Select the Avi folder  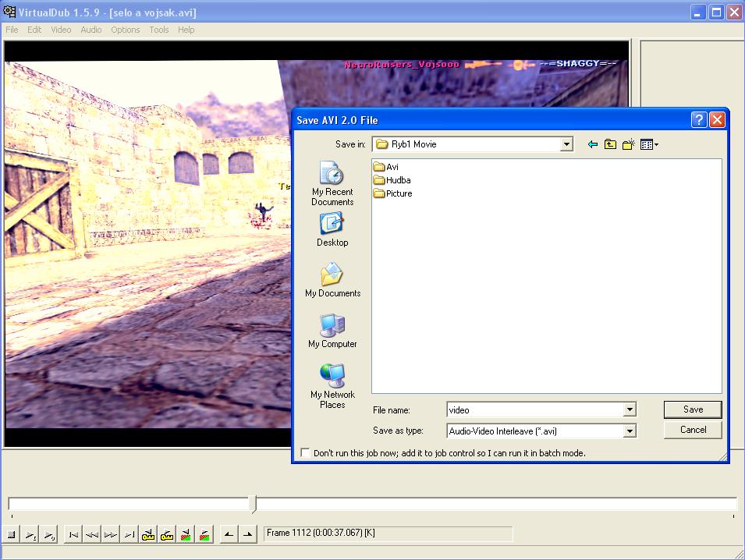386,167
